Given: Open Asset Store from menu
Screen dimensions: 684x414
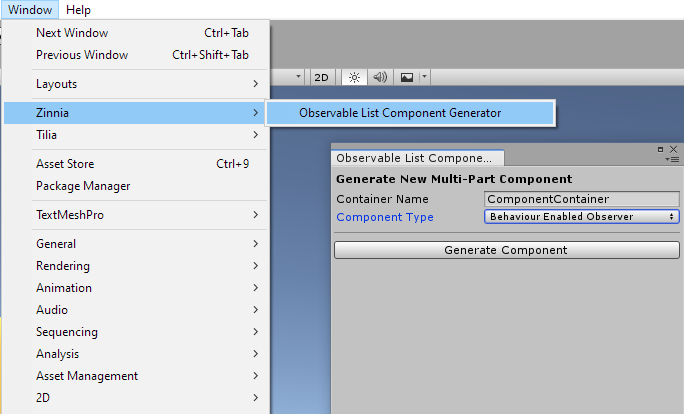Looking at the screenshot, I should pyautogui.click(x=136, y=164).
